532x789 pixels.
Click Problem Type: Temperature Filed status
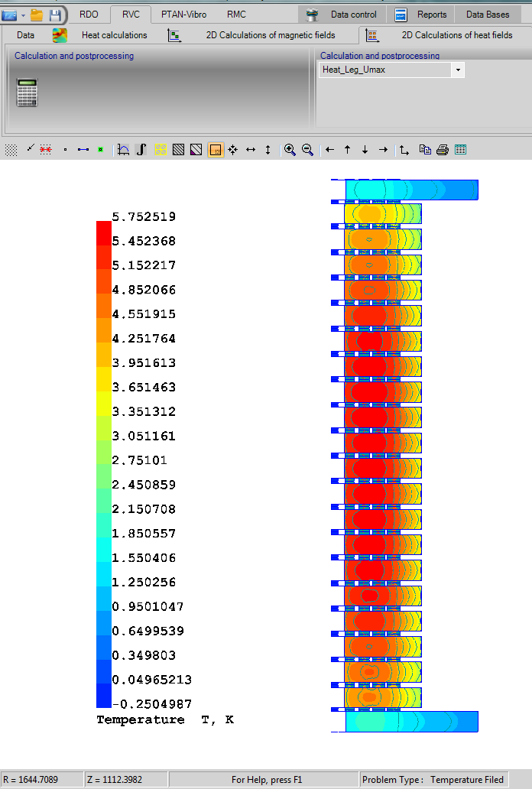[433, 779]
